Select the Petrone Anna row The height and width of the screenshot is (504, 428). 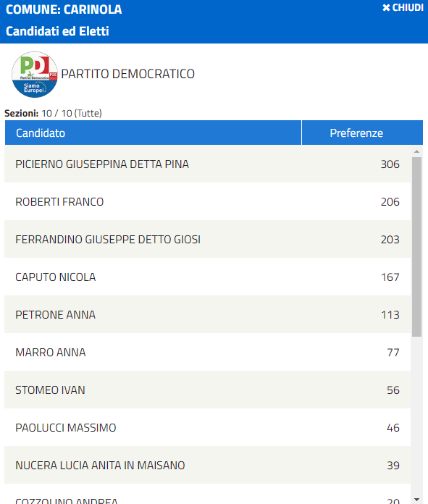[x=207, y=314]
